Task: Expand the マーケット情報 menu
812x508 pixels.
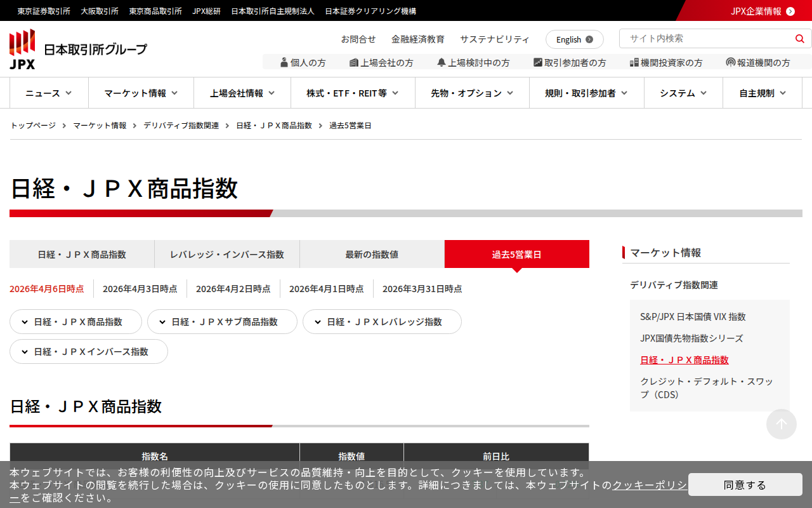Action: click(141, 93)
